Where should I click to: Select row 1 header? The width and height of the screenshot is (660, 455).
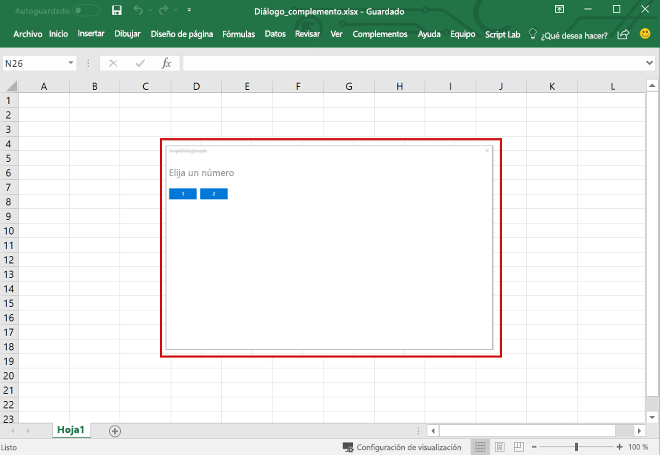coord(9,101)
